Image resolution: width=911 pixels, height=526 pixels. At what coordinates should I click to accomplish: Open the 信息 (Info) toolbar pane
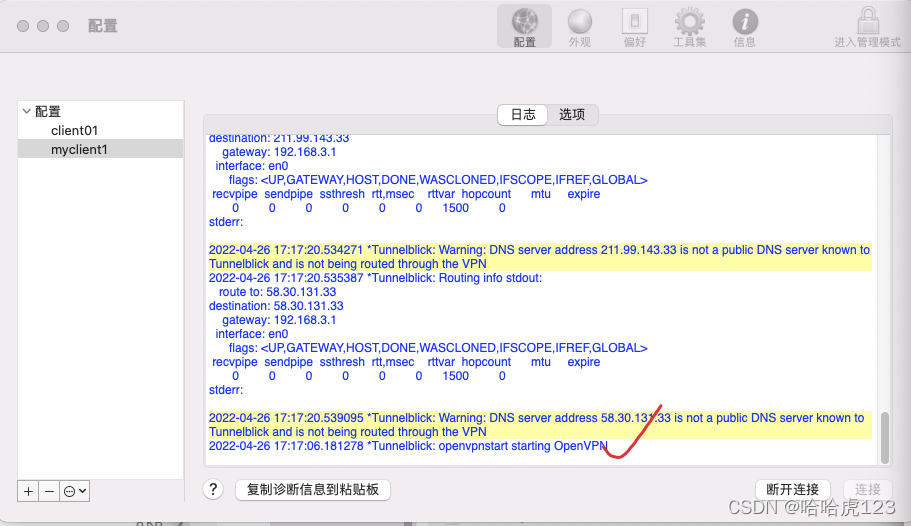[745, 27]
